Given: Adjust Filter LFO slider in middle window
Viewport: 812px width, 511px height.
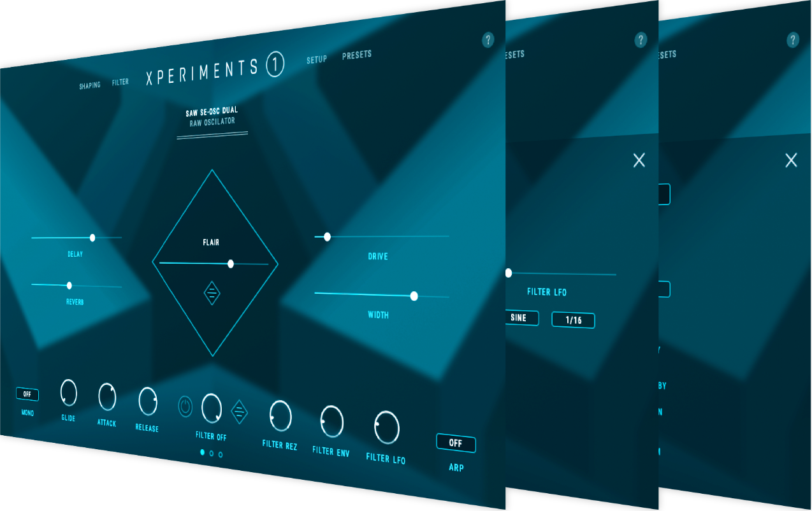Looking at the screenshot, I should pos(561,273).
